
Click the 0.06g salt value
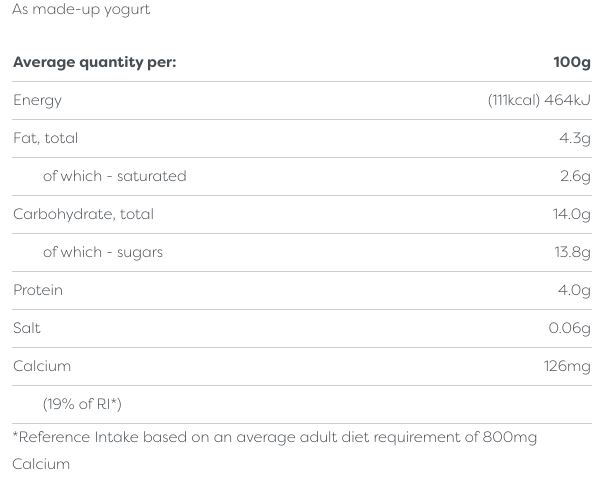(x=569, y=328)
